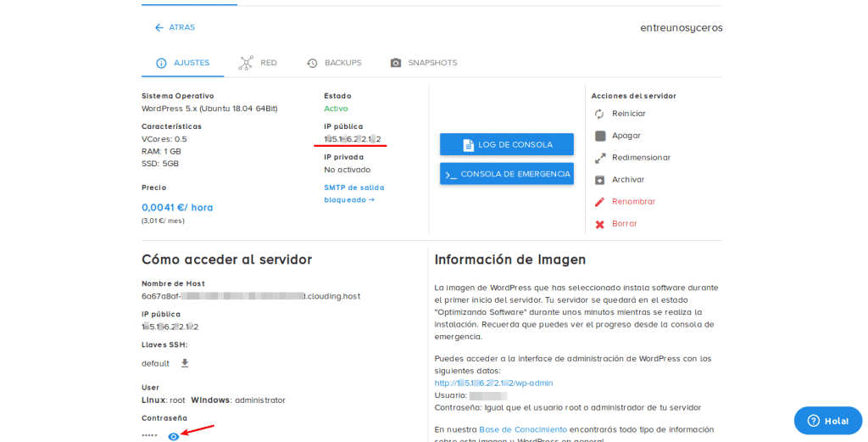Click the red Borrar cross icon

pos(599,224)
